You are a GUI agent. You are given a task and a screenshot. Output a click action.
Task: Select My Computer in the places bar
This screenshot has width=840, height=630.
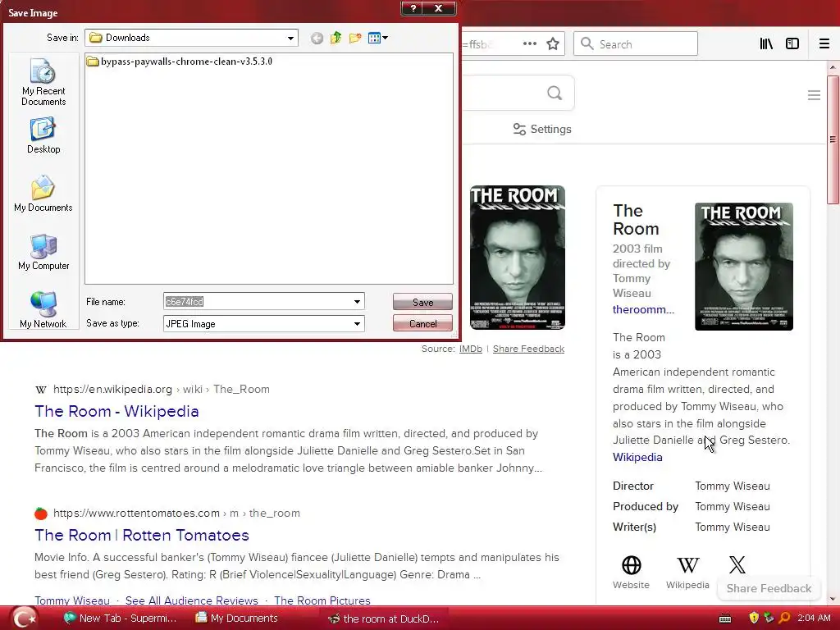pos(43,253)
